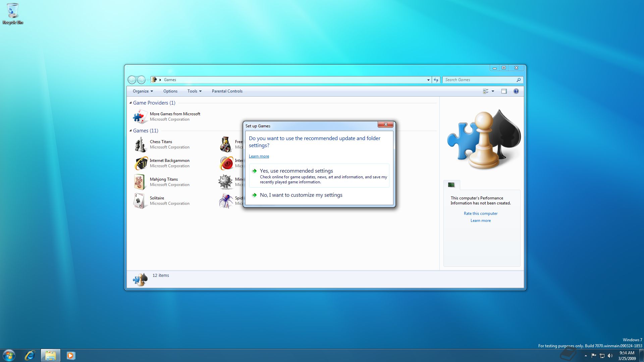Click the Search Games input field
This screenshot has width=644, height=362.
(480, 80)
